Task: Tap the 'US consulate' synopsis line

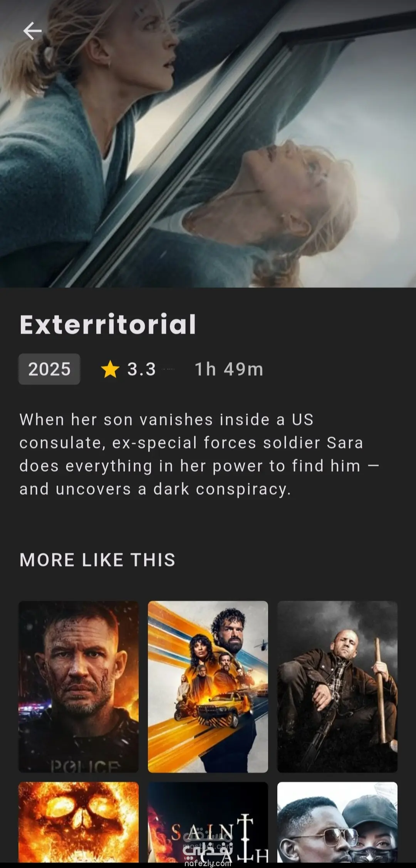Action: 166,419
